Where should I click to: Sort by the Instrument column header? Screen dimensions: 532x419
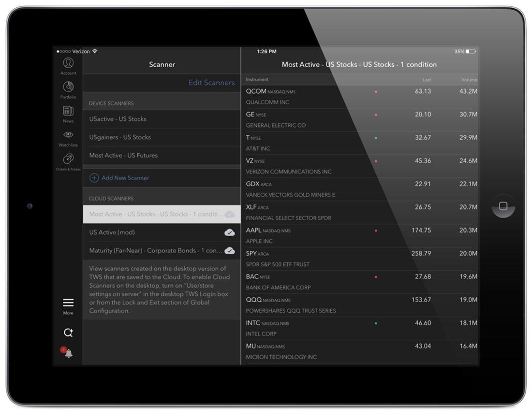tap(257, 79)
